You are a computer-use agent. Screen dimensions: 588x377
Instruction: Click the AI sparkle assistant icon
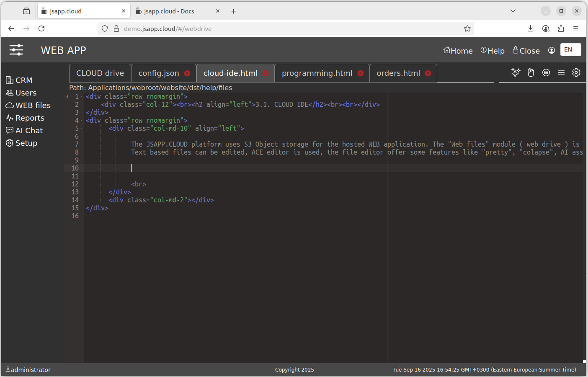point(516,72)
